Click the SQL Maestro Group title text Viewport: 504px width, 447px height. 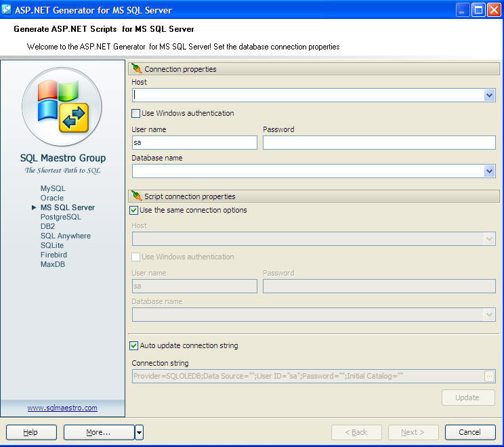pyautogui.click(x=63, y=158)
